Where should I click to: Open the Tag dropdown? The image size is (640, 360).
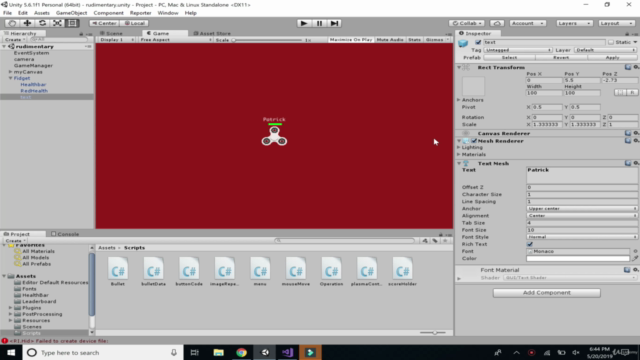518,50
